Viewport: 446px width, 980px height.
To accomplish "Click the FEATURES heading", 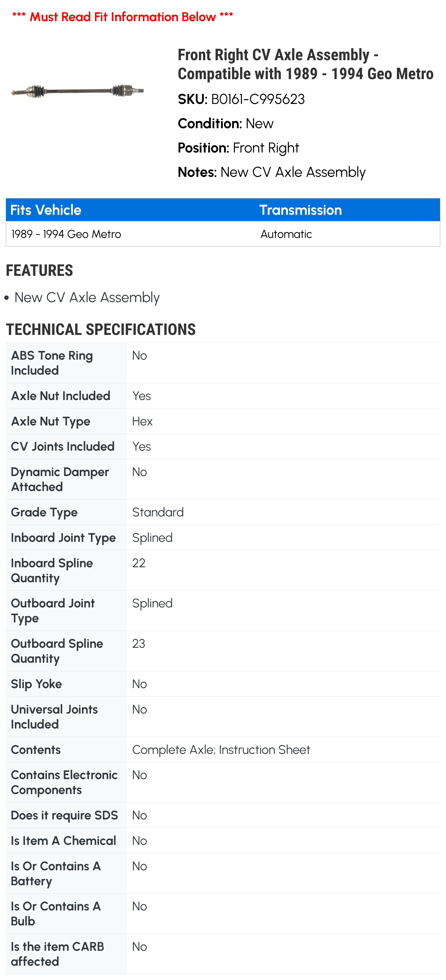I will point(39,270).
